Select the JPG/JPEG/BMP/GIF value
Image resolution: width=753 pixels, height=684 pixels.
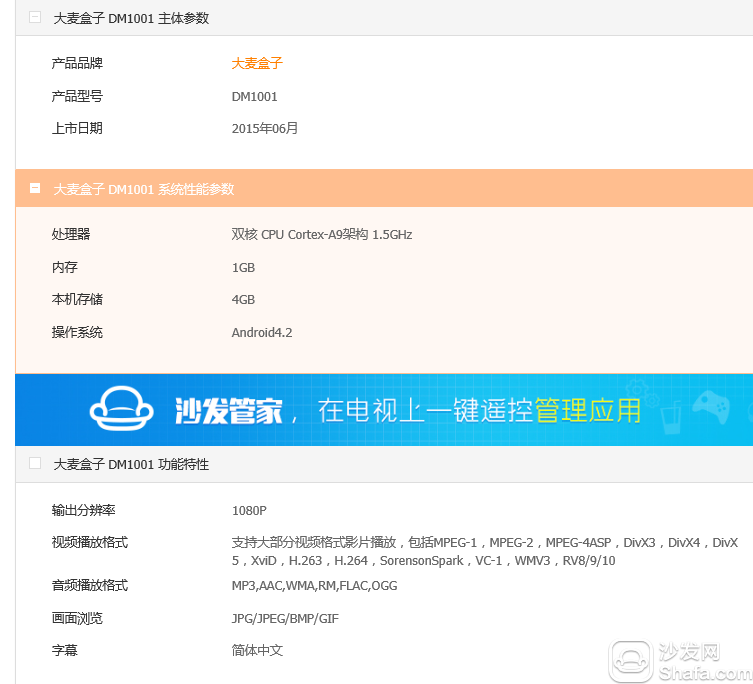point(285,619)
